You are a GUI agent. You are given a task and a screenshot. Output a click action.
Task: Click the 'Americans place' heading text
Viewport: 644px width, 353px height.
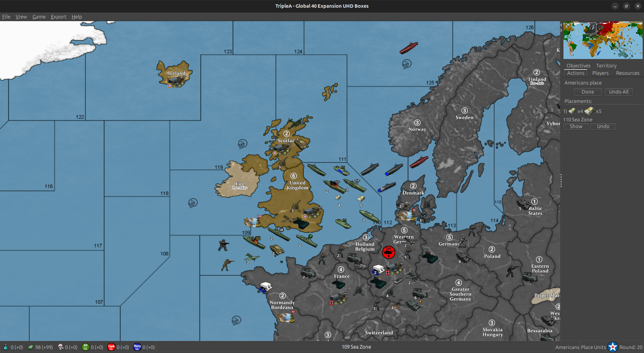(583, 83)
